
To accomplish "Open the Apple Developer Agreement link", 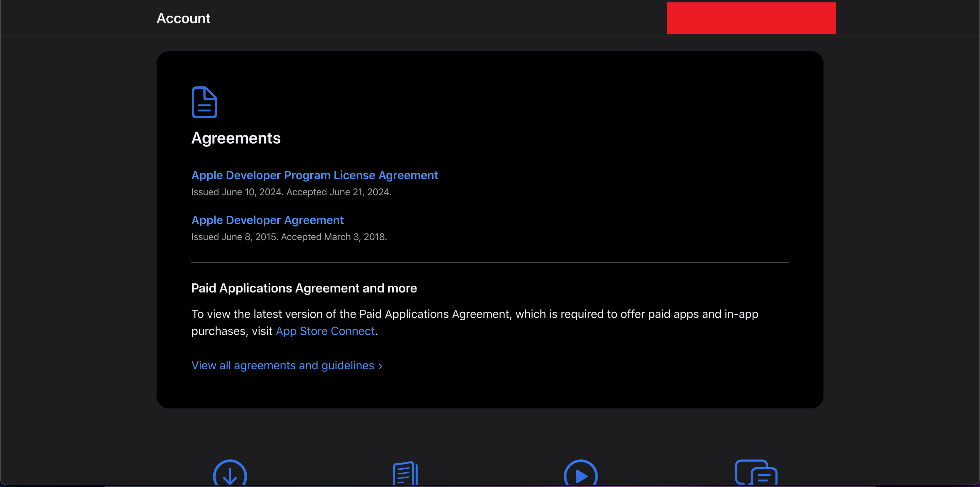I will pyautogui.click(x=267, y=220).
